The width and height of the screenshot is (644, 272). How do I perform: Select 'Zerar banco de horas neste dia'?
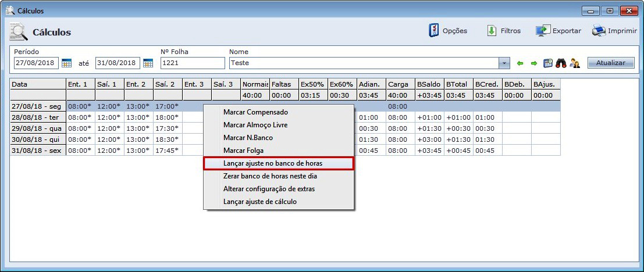270,176
